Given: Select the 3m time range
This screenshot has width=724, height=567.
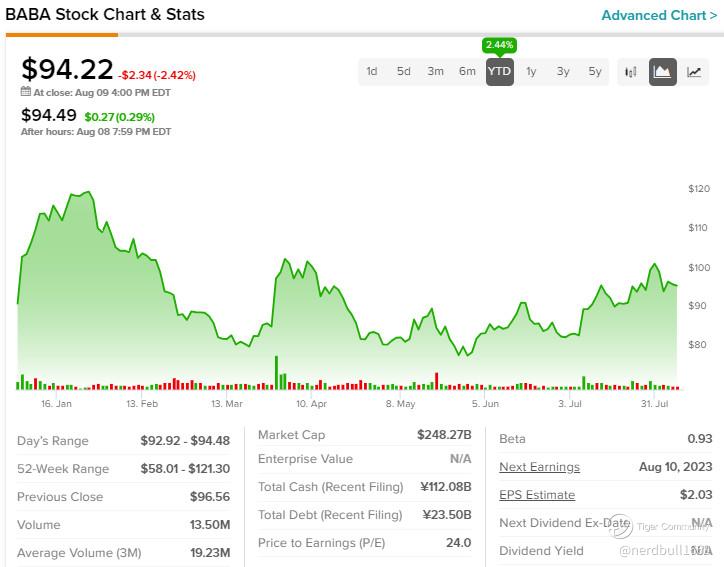Looking at the screenshot, I should [435, 72].
